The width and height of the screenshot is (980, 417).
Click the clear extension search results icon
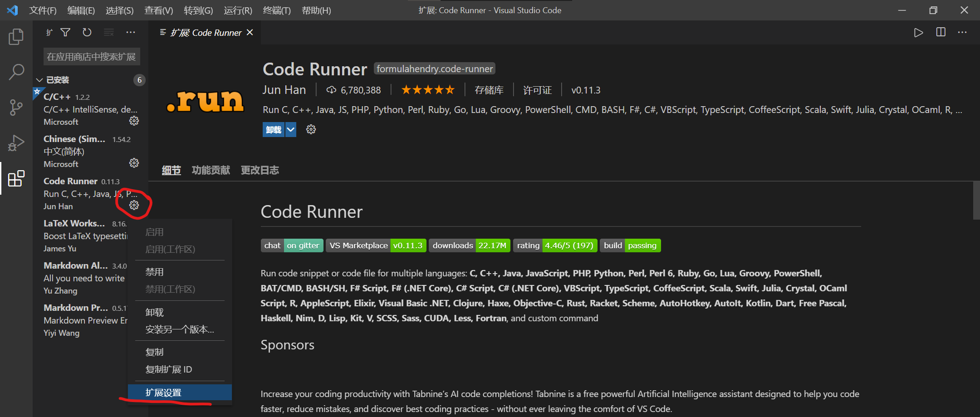click(109, 32)
